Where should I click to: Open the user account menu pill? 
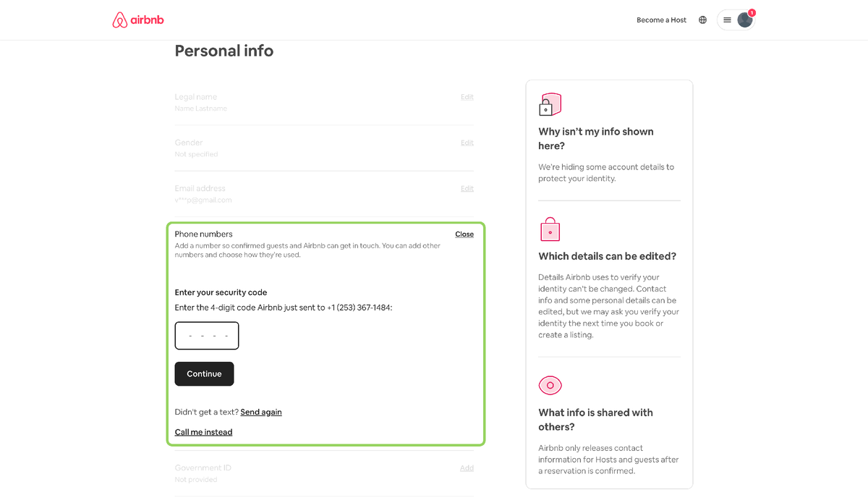point(736,20)
